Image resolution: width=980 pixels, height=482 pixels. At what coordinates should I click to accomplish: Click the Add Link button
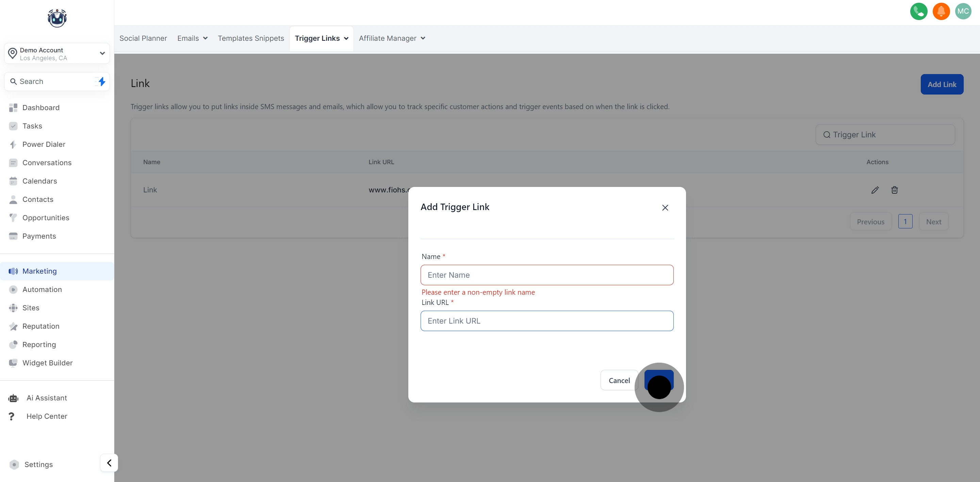(x=942, y=84)
